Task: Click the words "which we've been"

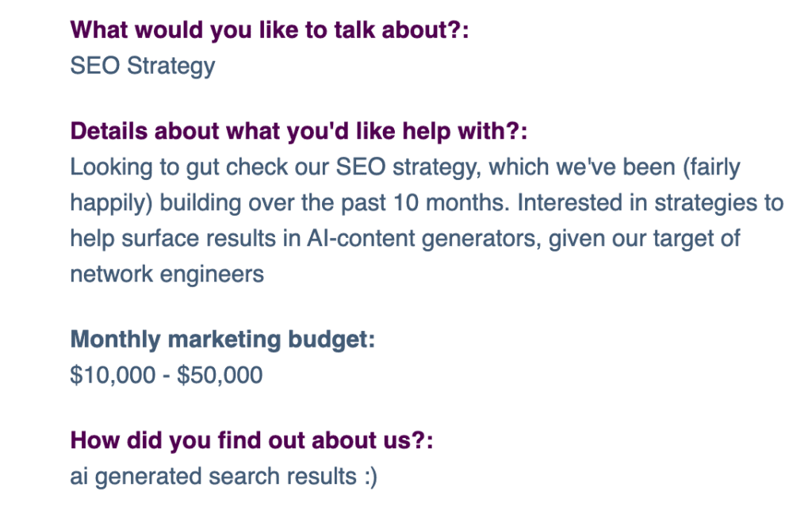Action: click(582, 167)
